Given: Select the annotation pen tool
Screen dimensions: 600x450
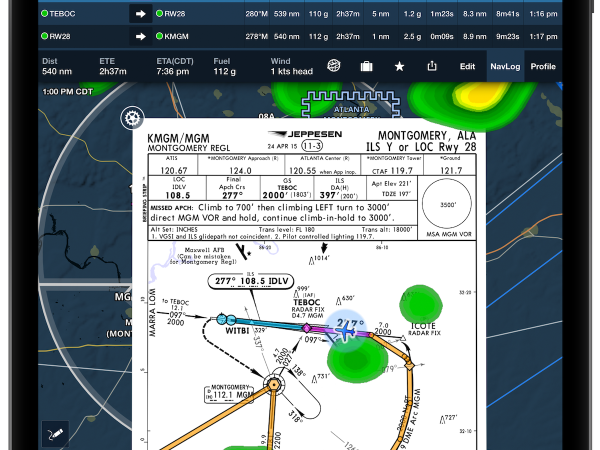Looking at the screenshot, I should pos(55,434).
